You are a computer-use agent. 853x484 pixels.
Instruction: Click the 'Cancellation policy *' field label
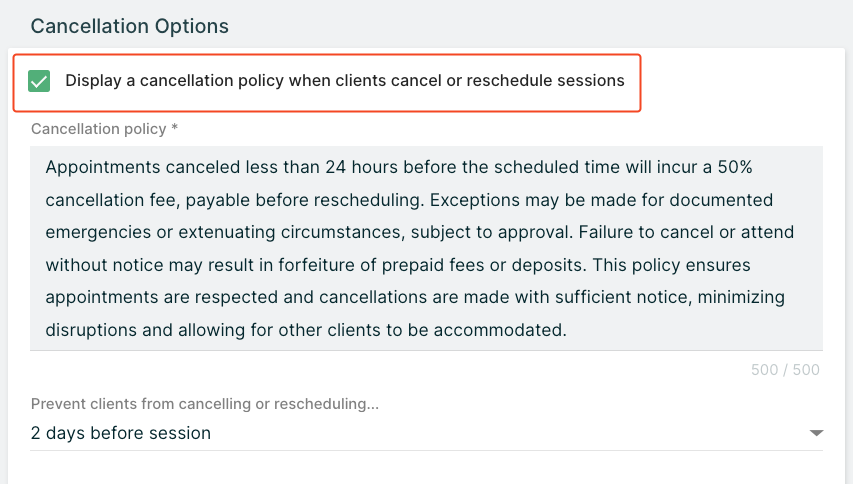coord(104,129)
